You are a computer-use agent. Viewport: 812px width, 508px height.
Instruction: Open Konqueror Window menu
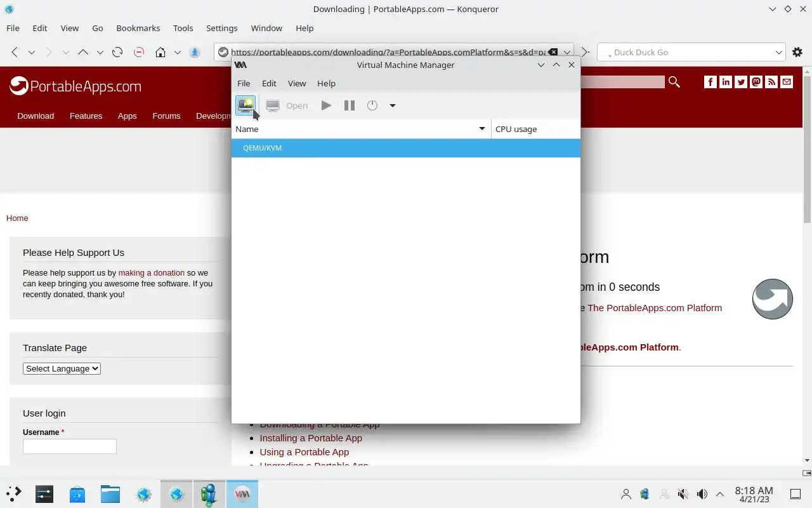pyautogui.click(x=266, y=28)
